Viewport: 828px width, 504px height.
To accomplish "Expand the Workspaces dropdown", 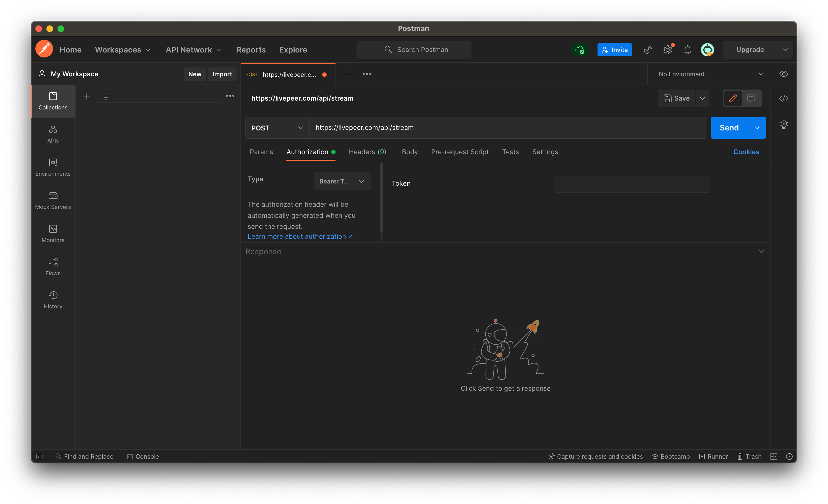I will tap(123, 50).
